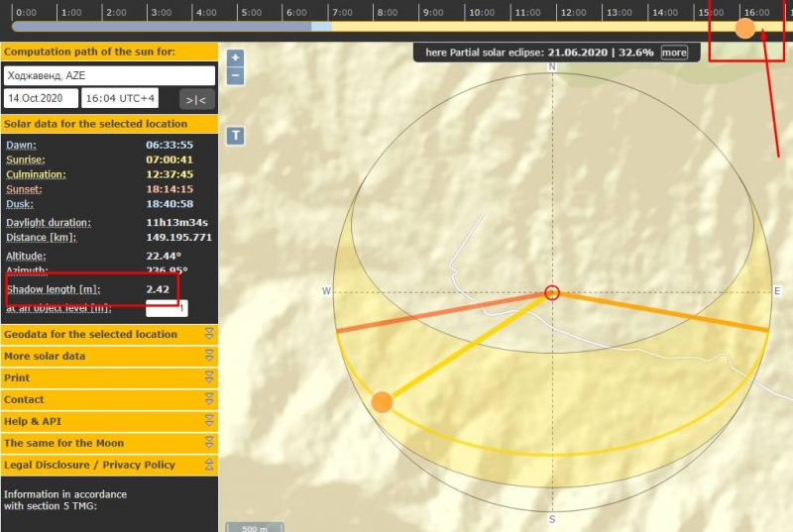This screenshot has height=532, width=793.
Task: Click the red location marker at circle center
Action: 553,292
